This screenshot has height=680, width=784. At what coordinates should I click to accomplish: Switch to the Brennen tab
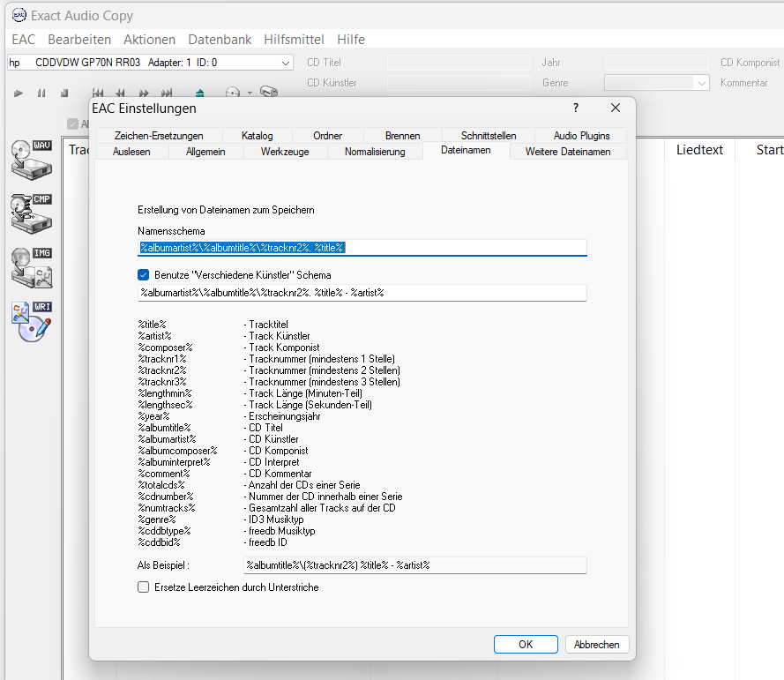click(x=402, y=136)
